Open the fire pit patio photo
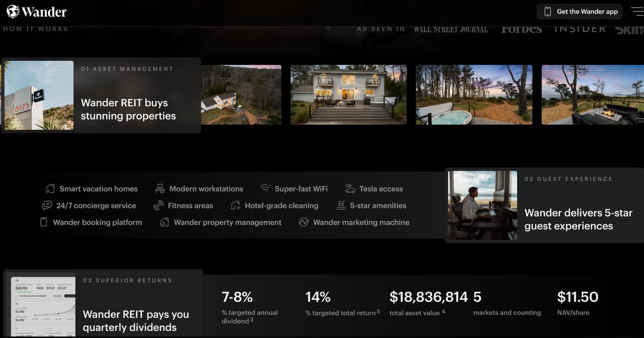644x338 pixels. (593, 95)
